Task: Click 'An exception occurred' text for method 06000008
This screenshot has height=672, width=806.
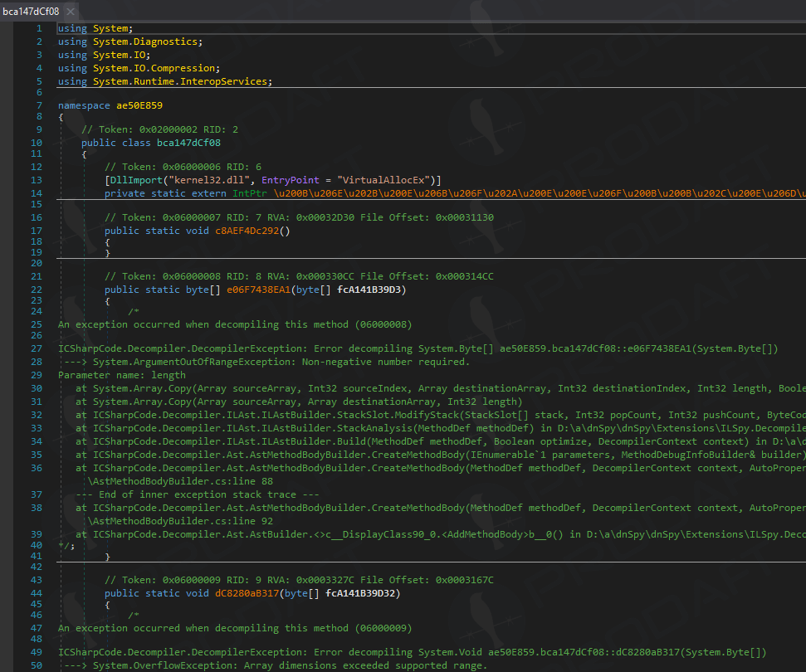Action: click(x=235, y=324)
